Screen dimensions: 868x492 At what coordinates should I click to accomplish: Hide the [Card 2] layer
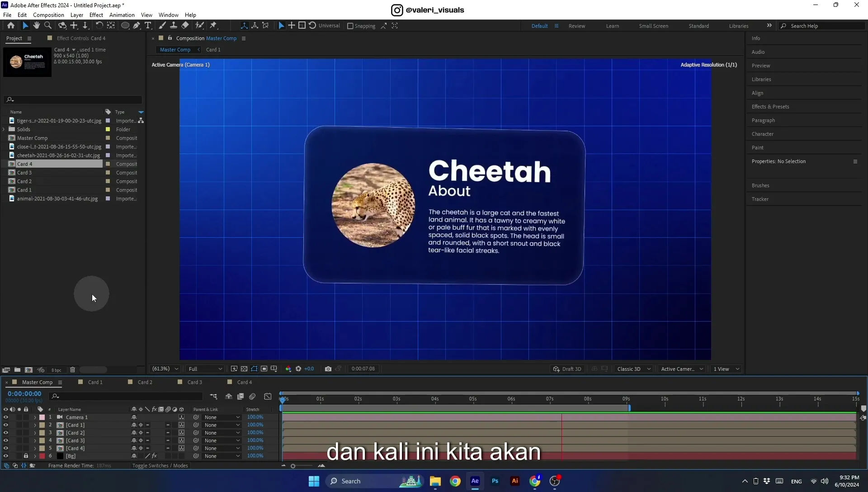click(x=6, y=433)
